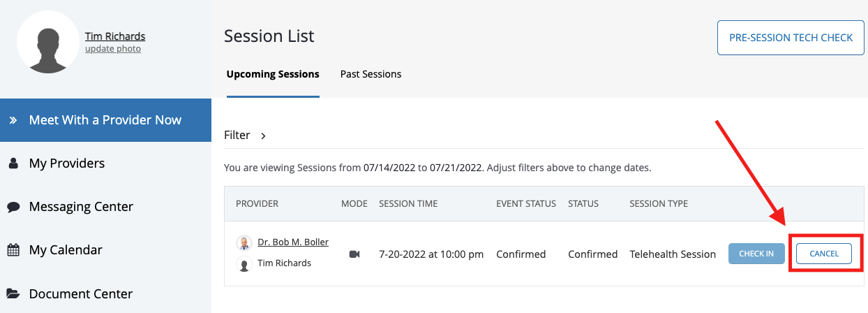Open the Document Center
The image size is (868, 313).
click(81, 294)
